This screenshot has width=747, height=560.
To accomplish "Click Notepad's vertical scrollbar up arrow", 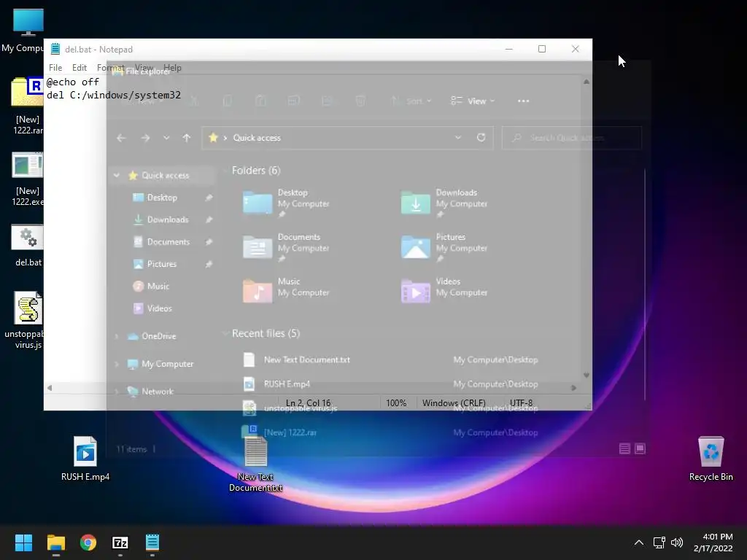I will [x=587, y=82].
